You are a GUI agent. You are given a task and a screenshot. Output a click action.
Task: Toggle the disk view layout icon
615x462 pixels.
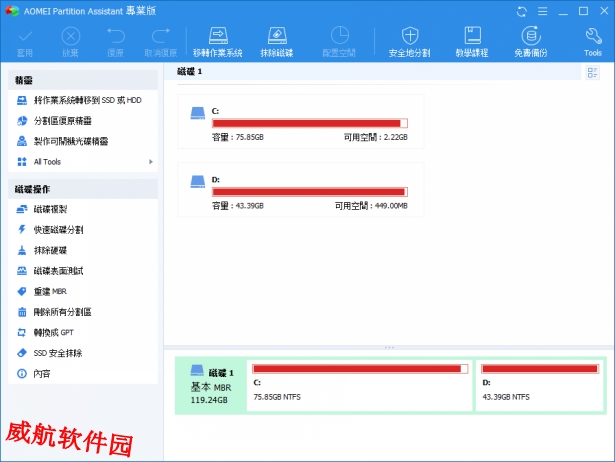pos(593,72)
